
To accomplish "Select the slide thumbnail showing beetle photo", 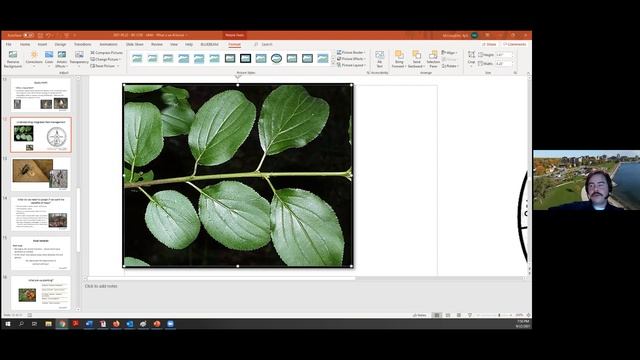I will (x=41, y=174).
